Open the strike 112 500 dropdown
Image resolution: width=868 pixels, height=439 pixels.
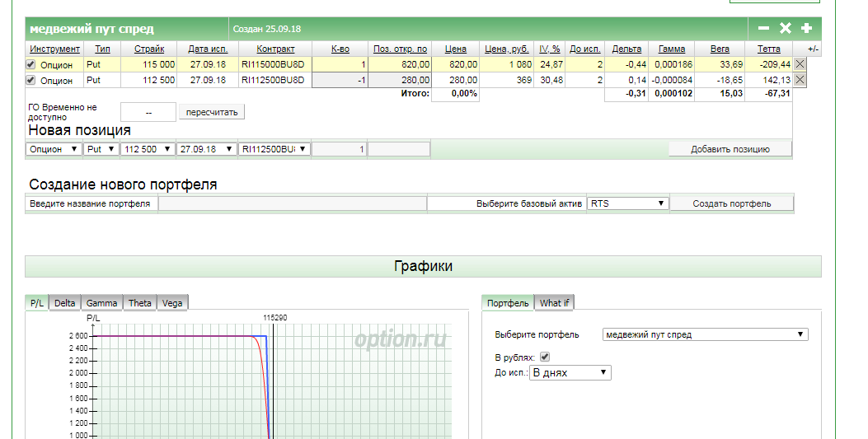point(148,149)
